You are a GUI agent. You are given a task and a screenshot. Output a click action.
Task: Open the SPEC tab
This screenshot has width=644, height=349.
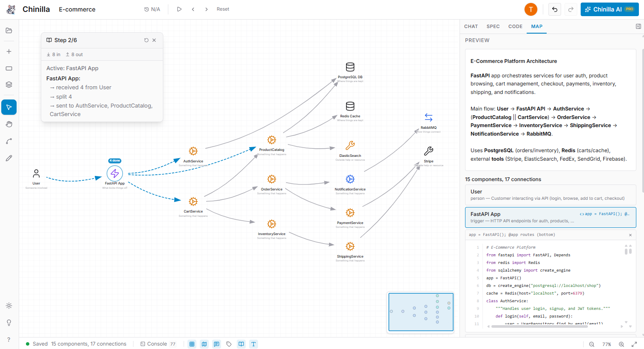493,26
